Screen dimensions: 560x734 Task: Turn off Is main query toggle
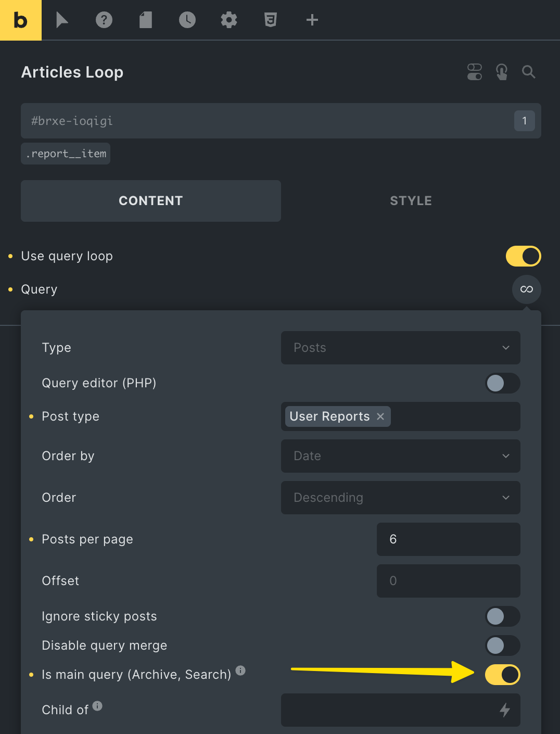[502, 674]
